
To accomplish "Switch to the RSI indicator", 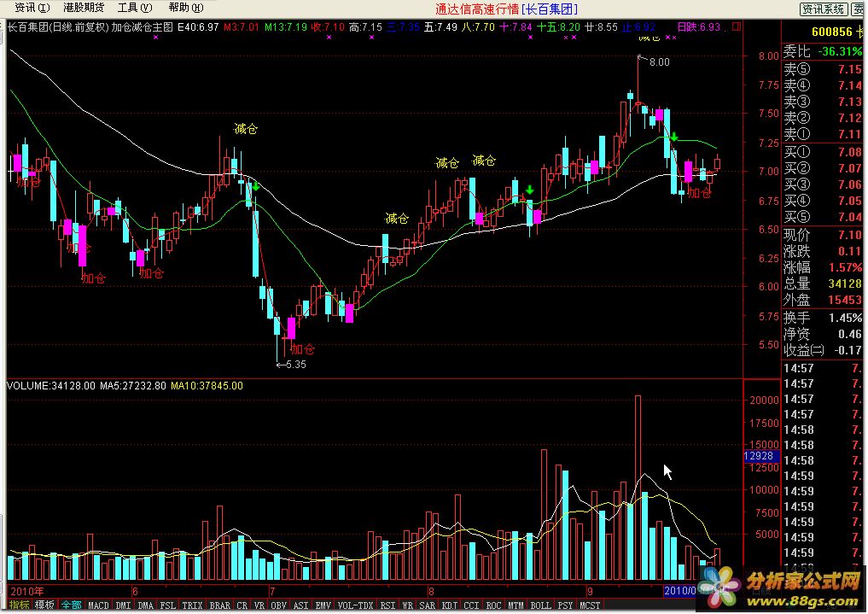I will click(x=387, y=605).
